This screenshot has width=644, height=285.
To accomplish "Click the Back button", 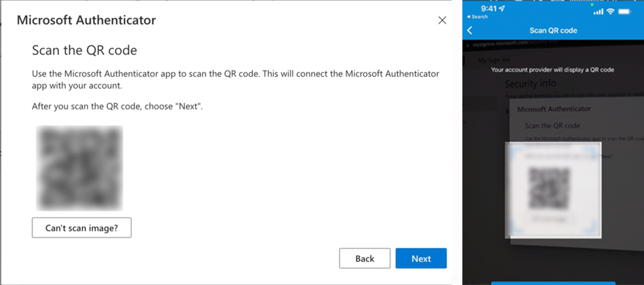I will pyautogui.click(x=365, y=259).
